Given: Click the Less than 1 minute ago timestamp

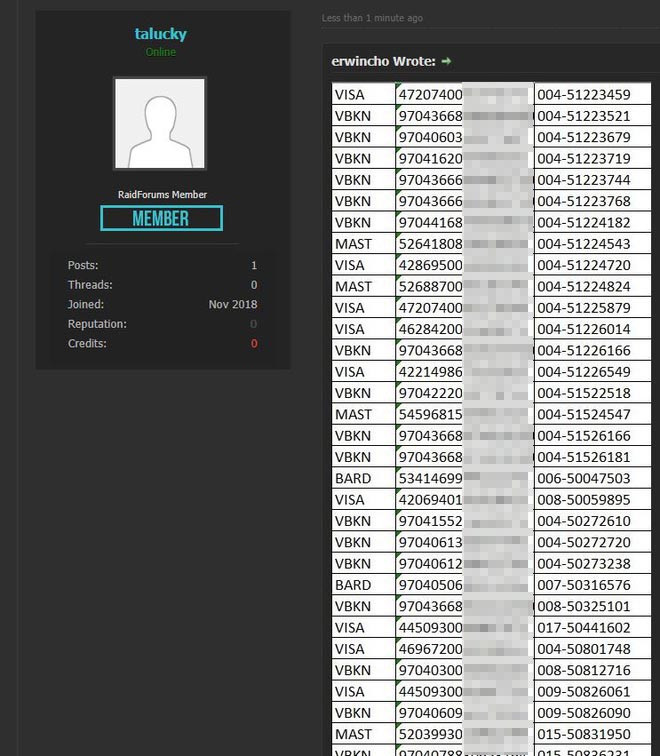Looking at the screenshot, I should [372, 18].
